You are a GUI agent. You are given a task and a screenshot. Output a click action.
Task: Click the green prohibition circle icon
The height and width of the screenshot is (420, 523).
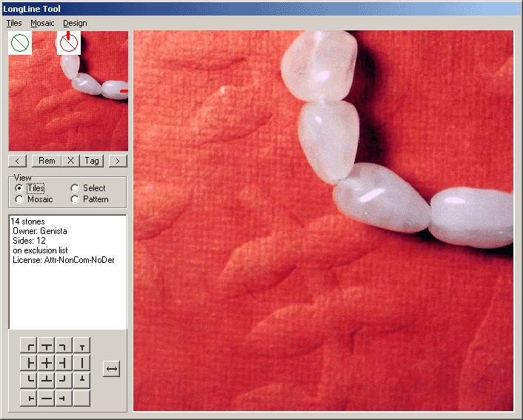tap(20, 43)
